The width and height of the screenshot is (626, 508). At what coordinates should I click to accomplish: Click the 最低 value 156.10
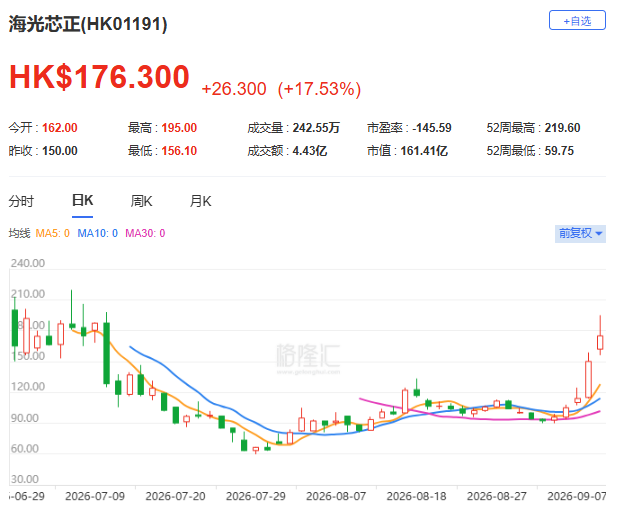click(179, 151)
